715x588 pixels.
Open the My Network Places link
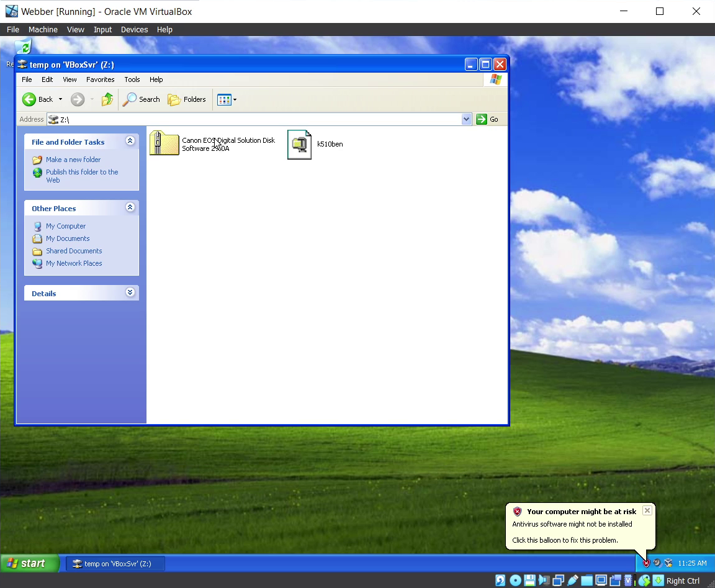point(73,263)
